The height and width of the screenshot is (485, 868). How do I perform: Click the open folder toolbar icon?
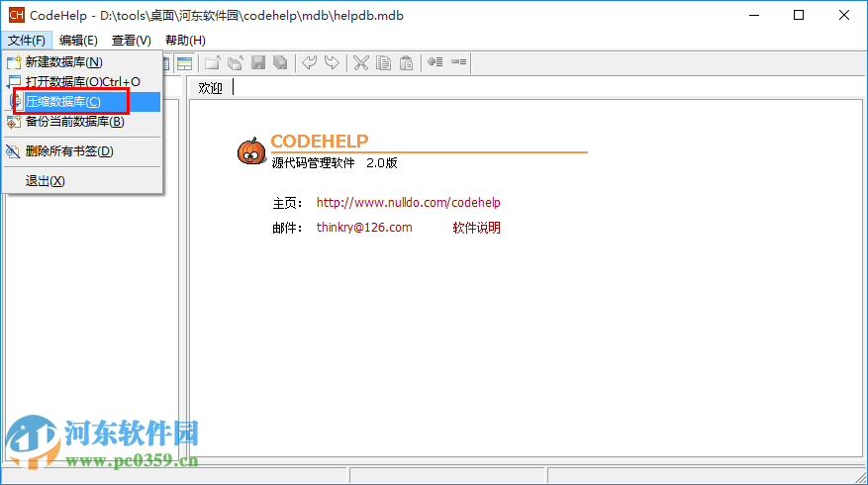click(213, 62)
